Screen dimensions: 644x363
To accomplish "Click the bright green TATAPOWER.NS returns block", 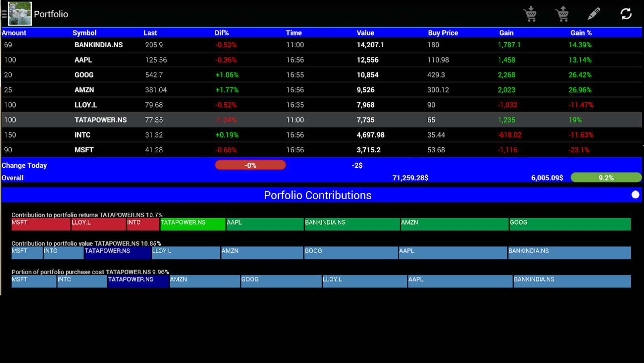I will (193, 224).
